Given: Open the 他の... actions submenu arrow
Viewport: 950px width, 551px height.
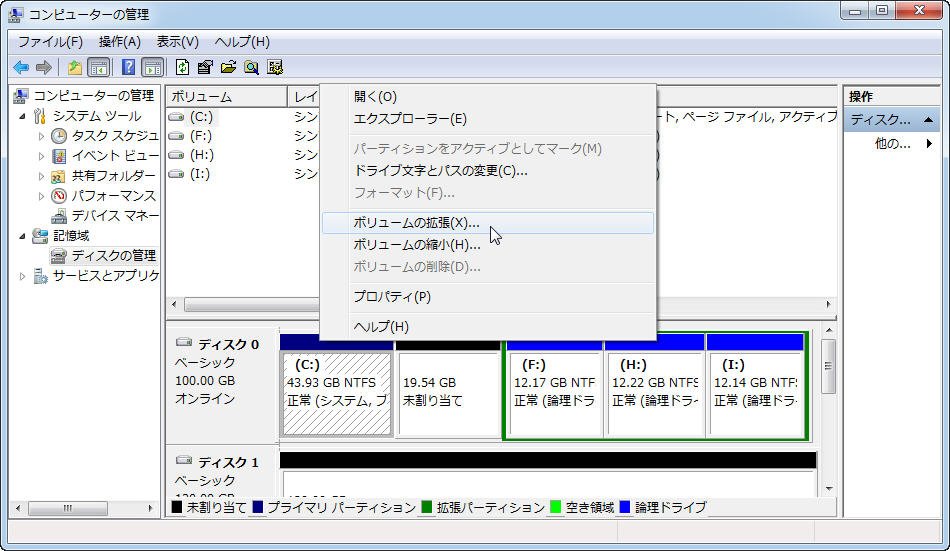Looking at the screenshot, I should [929, 144].
